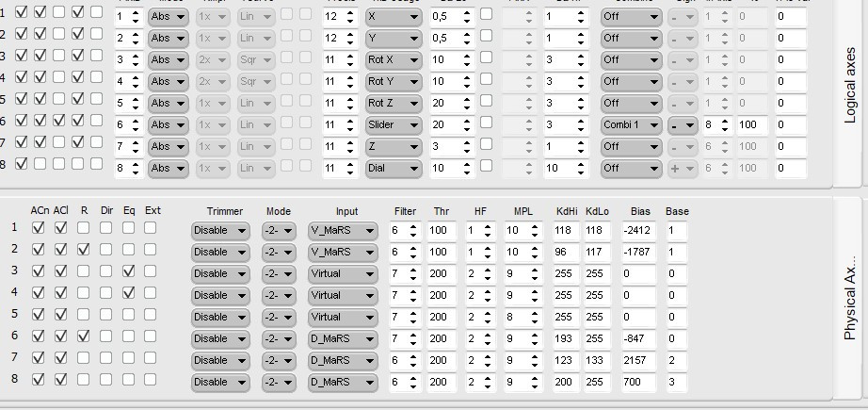This screenshot has height=410, width=868.
Task: Open Abs mode dropdown in logical row 3
Action: (x=168, y=59)
